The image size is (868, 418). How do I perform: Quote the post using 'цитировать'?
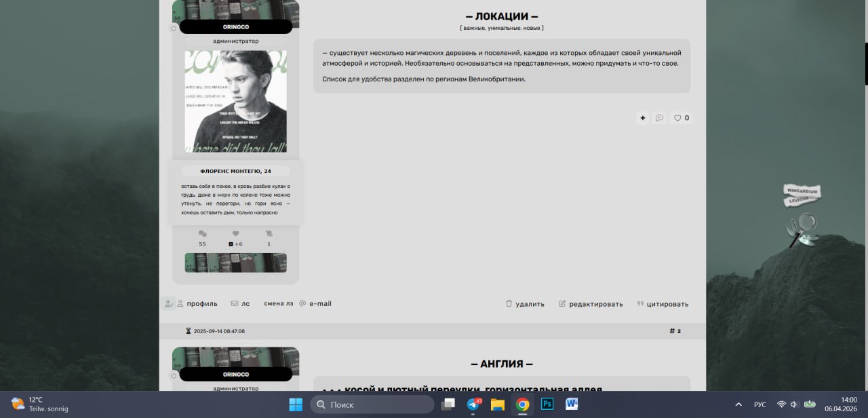coord(663,304)
